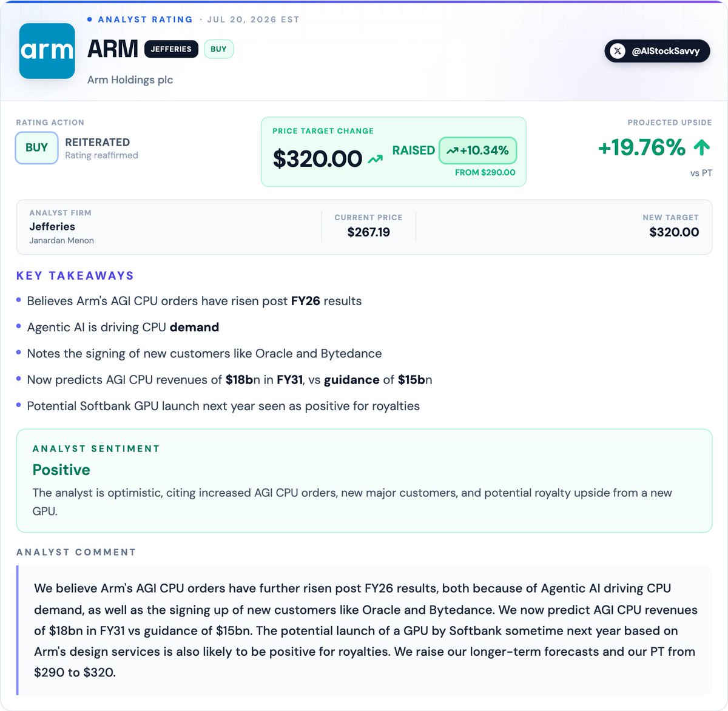
Task: Select the +19.76% projected upside figure
Action: [642, 147]
